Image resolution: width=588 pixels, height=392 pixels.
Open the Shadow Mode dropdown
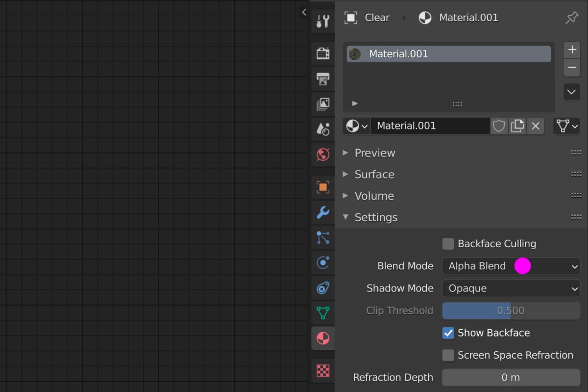point(511,288)
